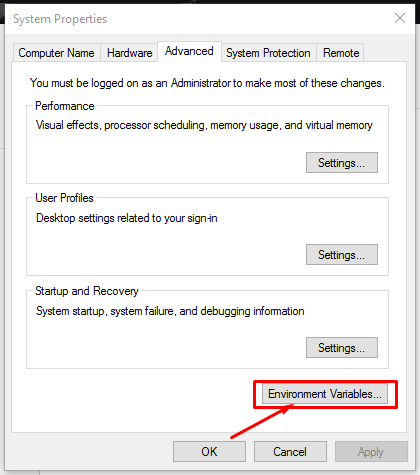Confirm changes with the OK button
The height and width of the screenshot is (475, 420).
coord(209,452)
